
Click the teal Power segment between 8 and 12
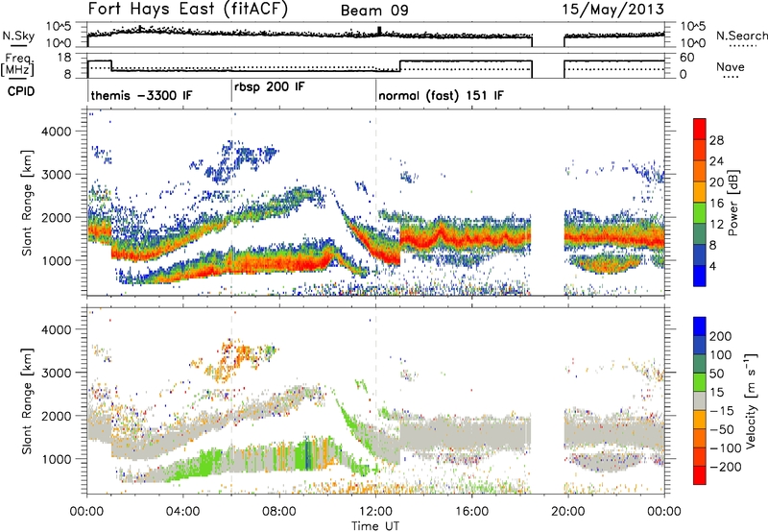700,233
